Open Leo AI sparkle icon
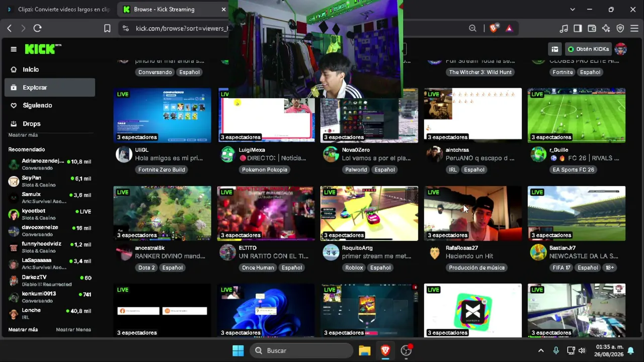 tap(606, 29)
